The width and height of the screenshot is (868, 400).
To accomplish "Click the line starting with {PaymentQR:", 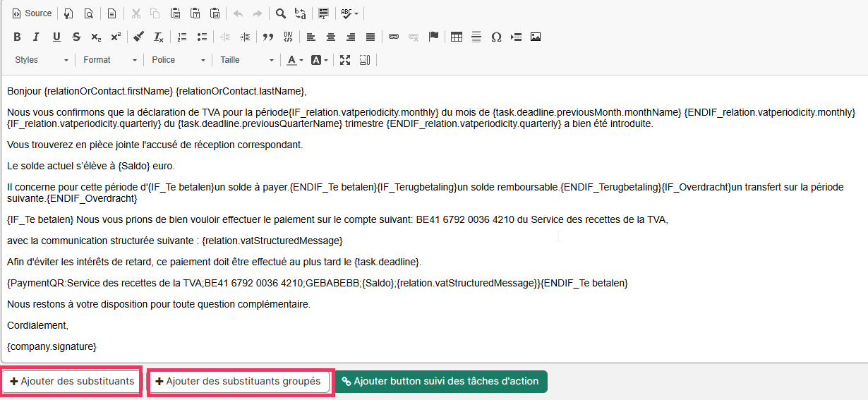I will pos(318,283).
